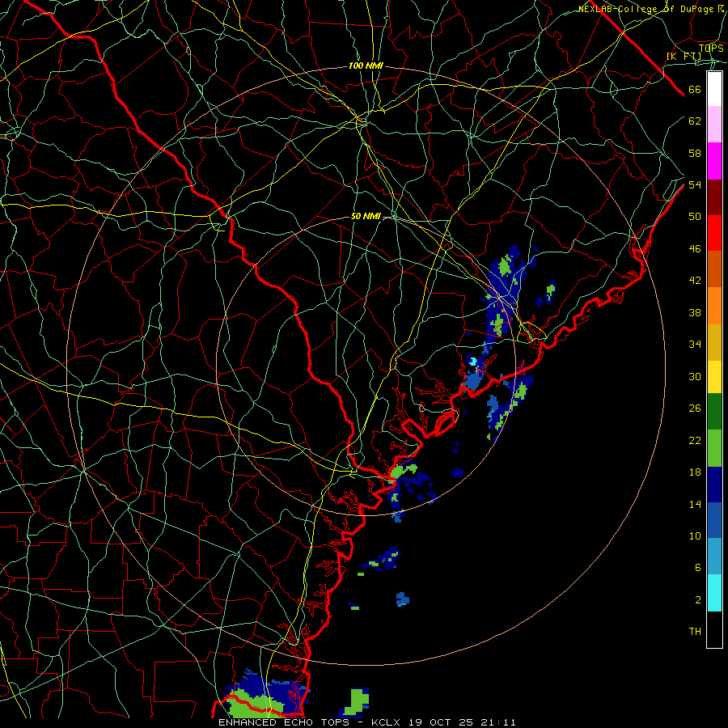This screenshot has width=728, height=728.
Task: Click the 'TH' threshold legend label
Action: pos(695,632)
